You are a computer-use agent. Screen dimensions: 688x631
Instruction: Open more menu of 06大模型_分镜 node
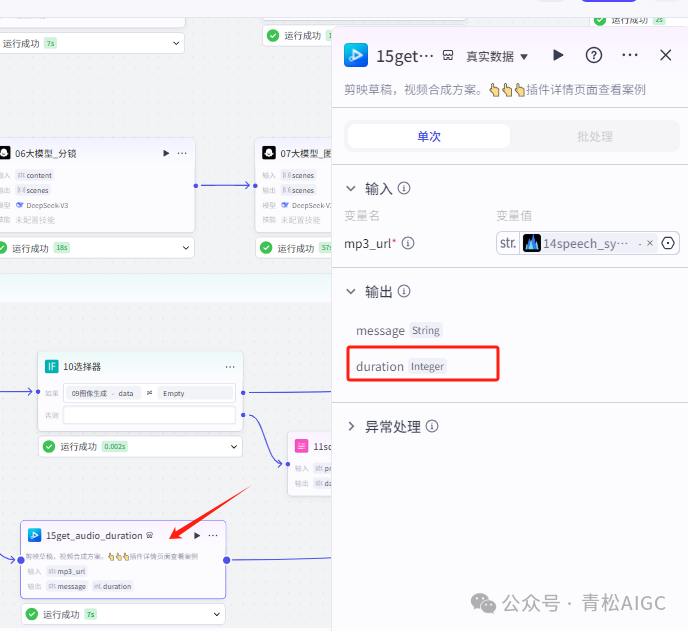click(x=182, y=153)
